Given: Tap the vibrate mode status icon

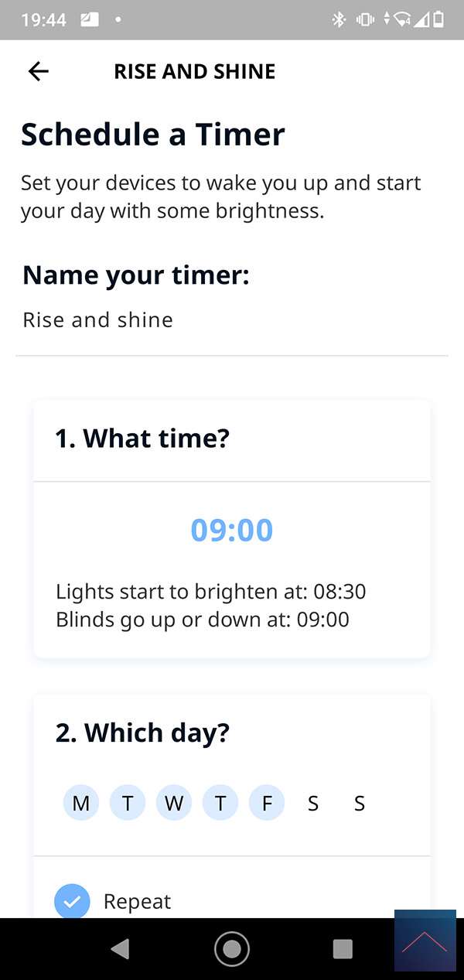Looking at the screenshot, I should tap(365, 20).
